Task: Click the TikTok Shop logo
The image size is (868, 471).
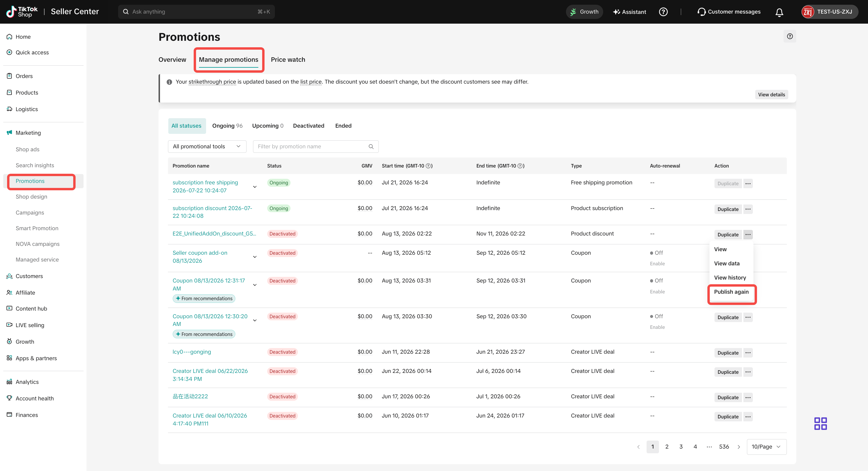Action: pyautogui.click(x=22, y=12)
